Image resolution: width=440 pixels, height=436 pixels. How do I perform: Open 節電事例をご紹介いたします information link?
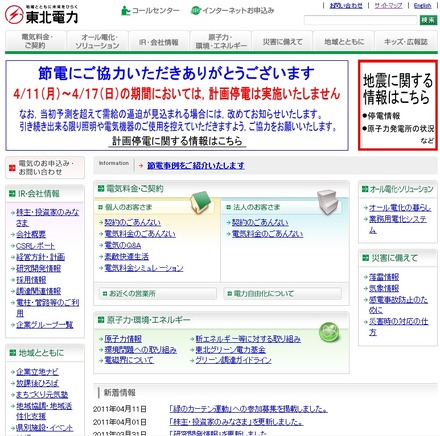[196, 165]
